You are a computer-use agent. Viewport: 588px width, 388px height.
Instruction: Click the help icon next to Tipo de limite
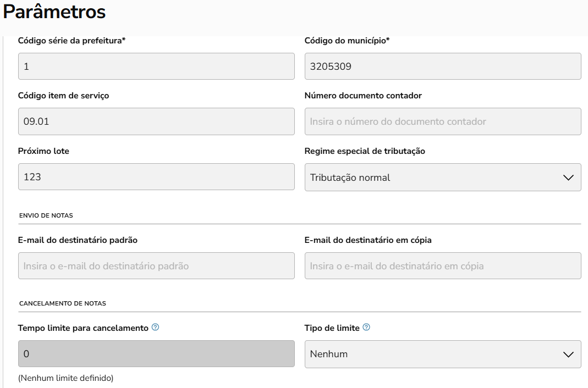(366, 328)
